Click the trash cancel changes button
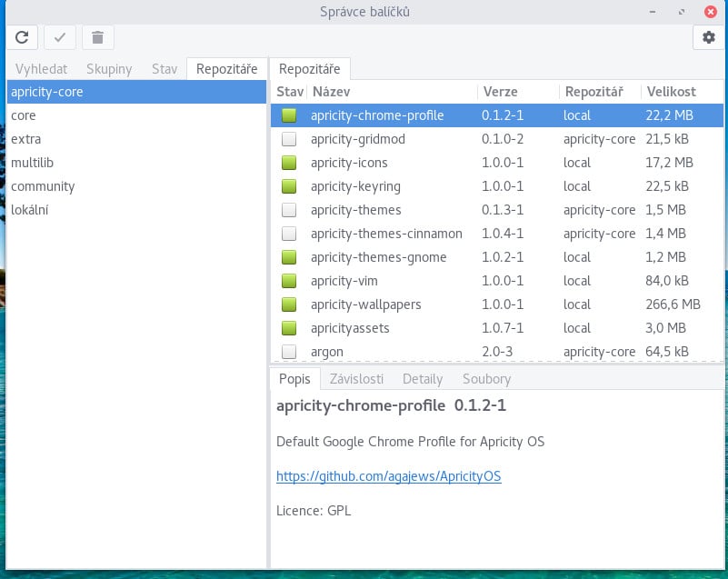 point(97,37)
